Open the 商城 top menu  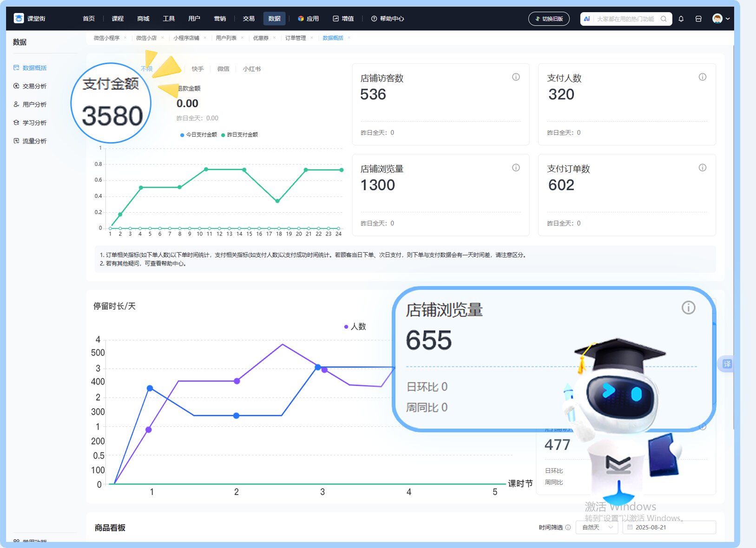(143, 19)
